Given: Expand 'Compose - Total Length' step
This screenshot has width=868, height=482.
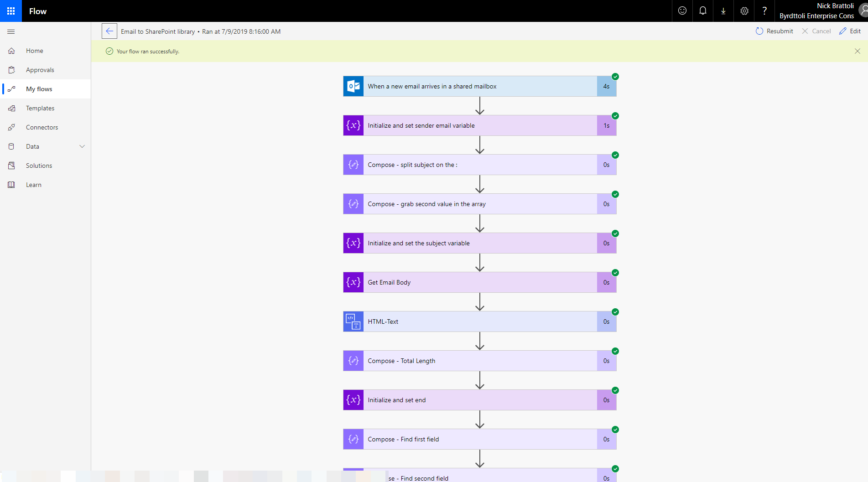Looking at the screenshot, I should [x=480, y=361].
